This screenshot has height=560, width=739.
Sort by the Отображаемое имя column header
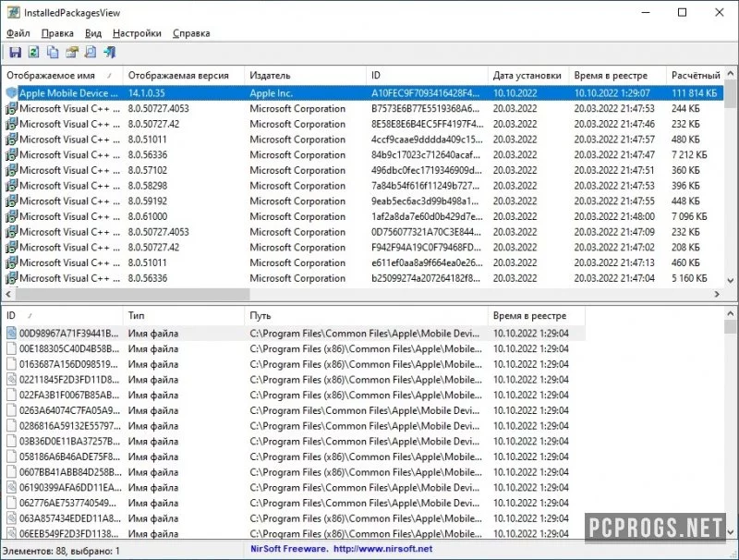click(x=62, y=76)
